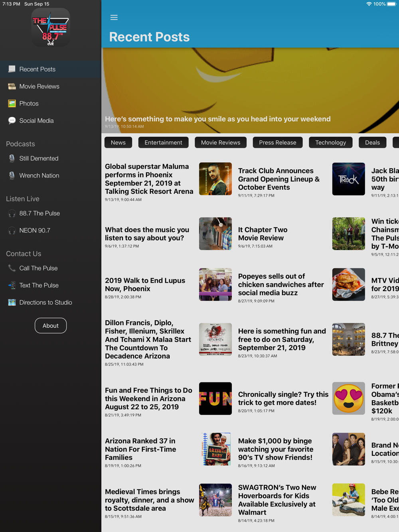Read Chronically single? Try this trick post
399x532 pixels.
click(283, 398)
